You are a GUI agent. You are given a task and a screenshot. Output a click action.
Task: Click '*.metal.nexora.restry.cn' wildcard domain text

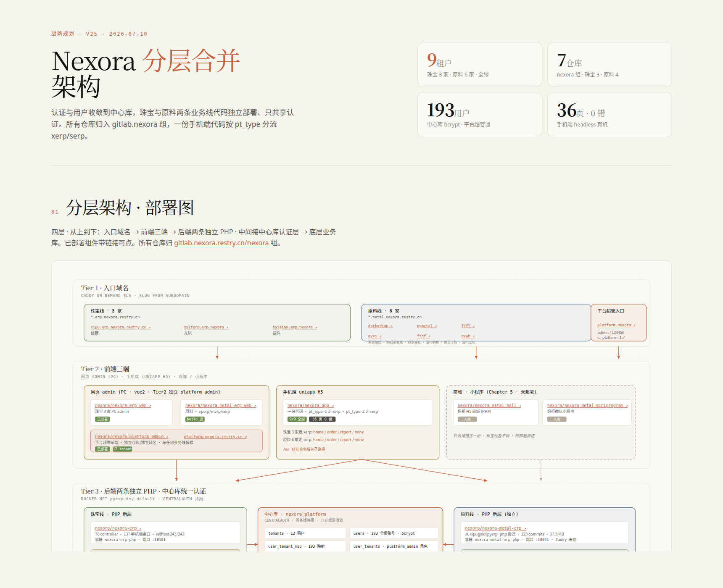tap(395, 317)
